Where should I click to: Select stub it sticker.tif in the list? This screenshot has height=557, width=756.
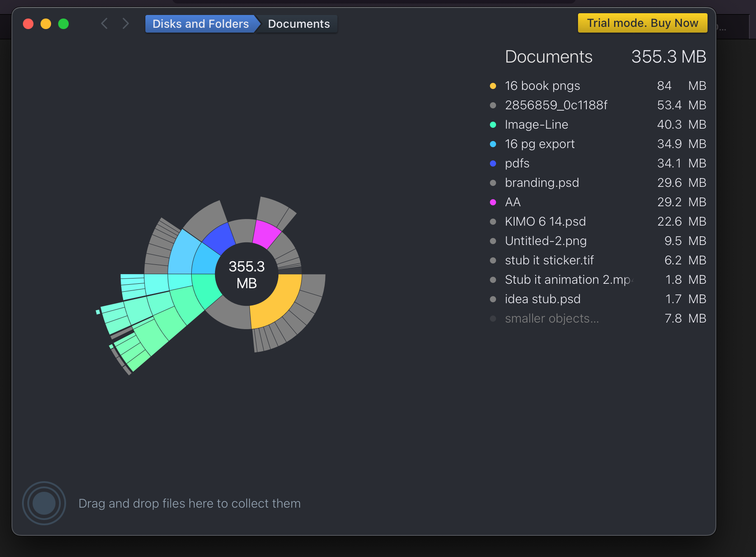click(x=598, y=260)
